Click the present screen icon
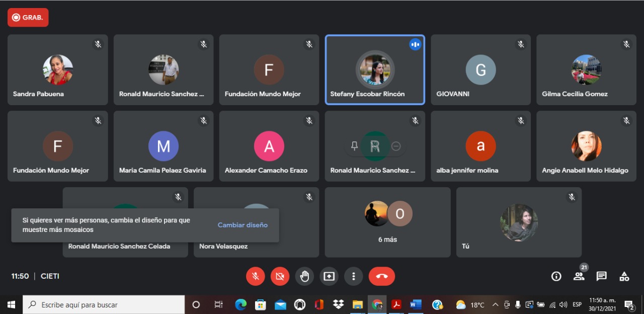Screen dimensions: 644x314 [329, 276]
